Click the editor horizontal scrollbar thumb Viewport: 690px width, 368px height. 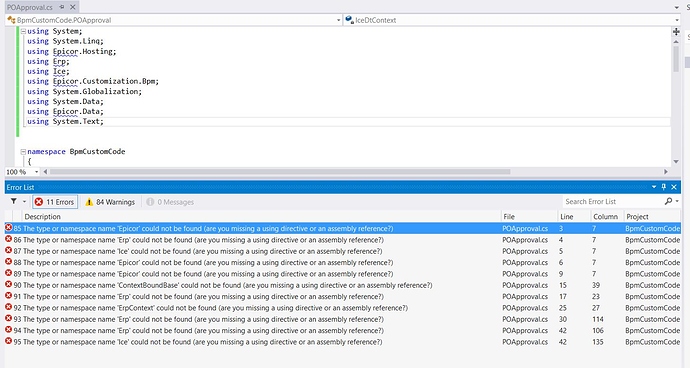[x=280, y=172]
